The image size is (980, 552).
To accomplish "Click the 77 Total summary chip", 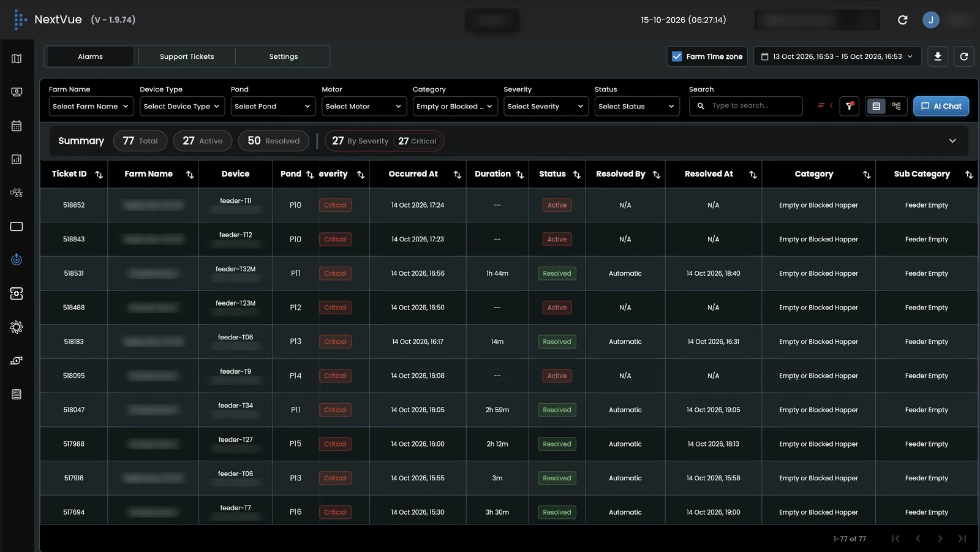I will 140,141.
